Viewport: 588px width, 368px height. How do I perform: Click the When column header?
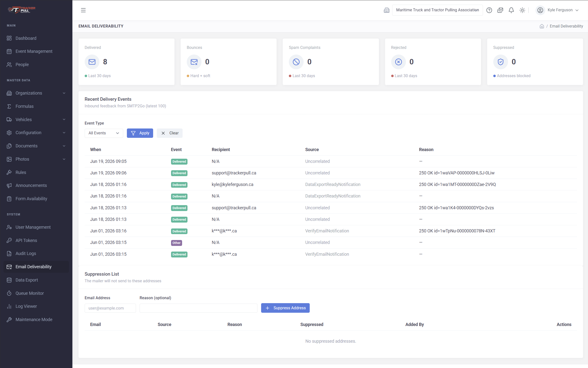pyautogui.click(x=95, y=150)
